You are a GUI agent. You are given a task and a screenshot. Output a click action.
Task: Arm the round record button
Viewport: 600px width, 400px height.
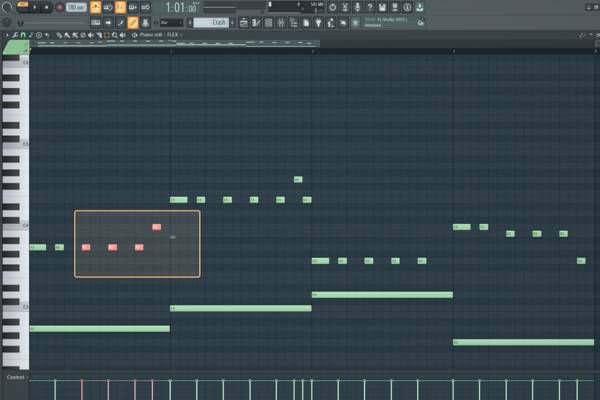point(59,7)
